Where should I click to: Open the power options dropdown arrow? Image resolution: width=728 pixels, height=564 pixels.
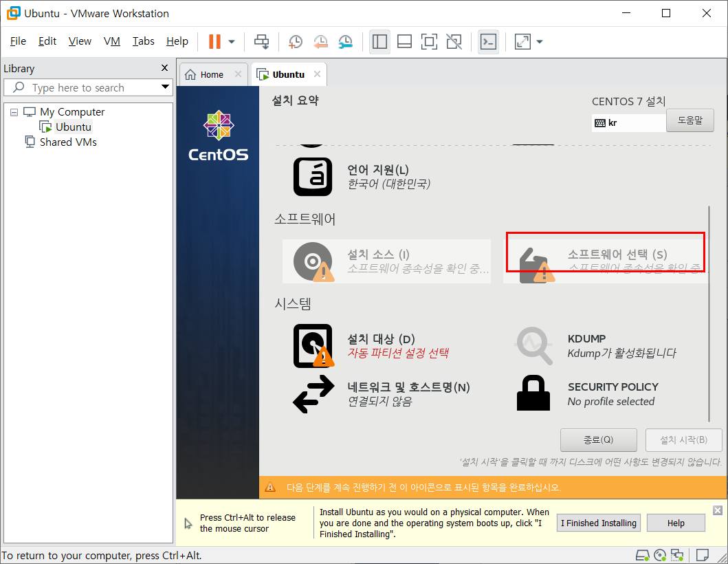tap(232, 42)
